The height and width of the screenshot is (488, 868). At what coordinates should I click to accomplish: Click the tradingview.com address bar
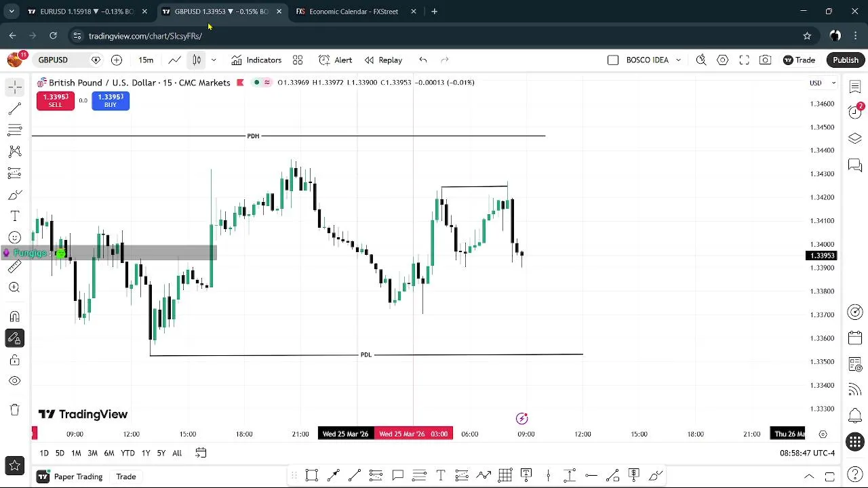pyautogui.click(x=434, y=36)
